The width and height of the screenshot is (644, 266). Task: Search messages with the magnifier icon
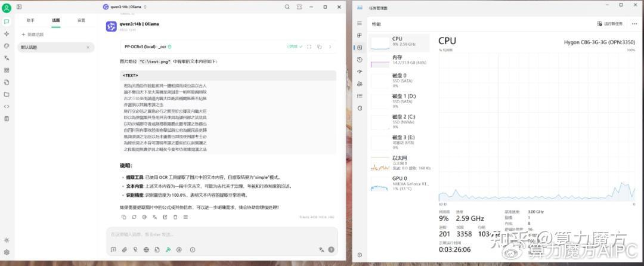(287, 7)
